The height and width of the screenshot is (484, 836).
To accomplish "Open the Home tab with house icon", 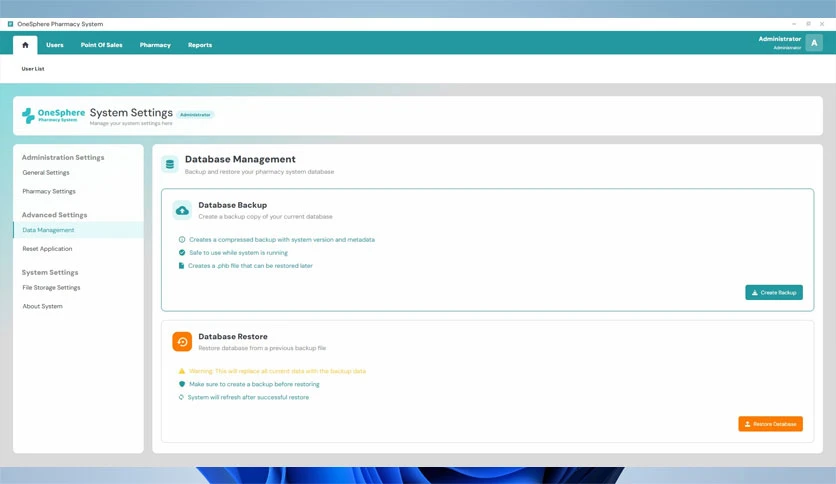I will tap(25, 45).
